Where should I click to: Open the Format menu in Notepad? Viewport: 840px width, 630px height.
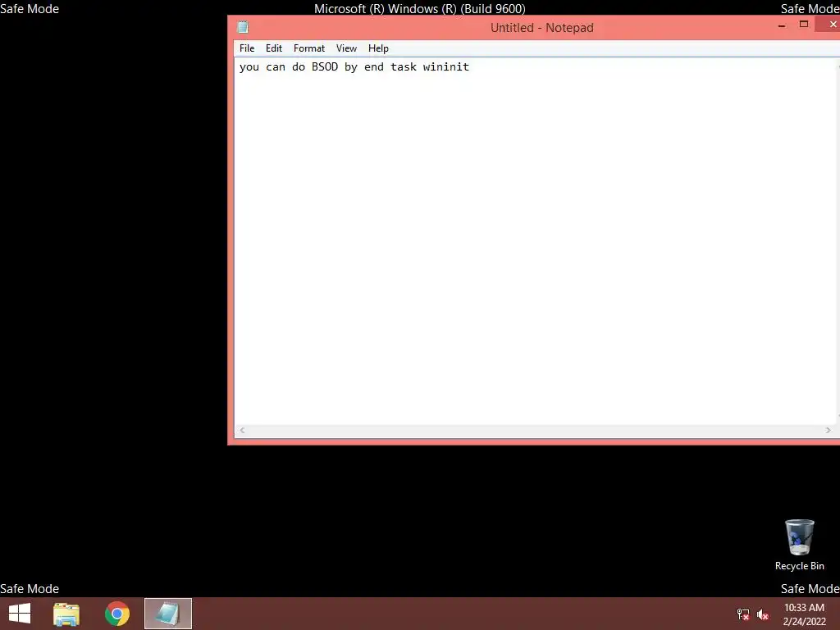coord(309,48)
